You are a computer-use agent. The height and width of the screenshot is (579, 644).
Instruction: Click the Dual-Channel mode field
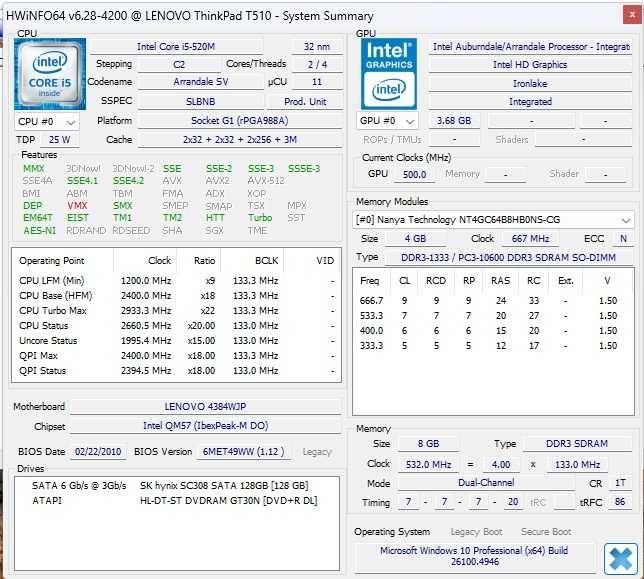coord(486,483)
